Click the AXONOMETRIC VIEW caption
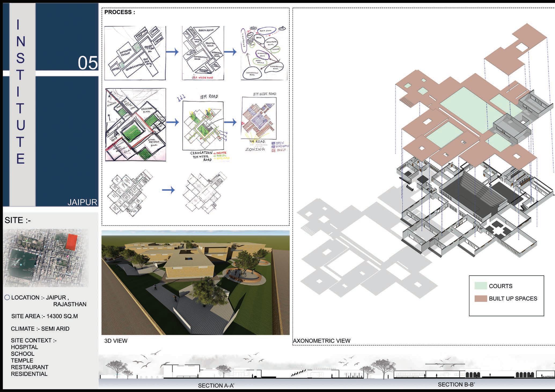The height and width of the screenshot is (392, 555). click(322, 341)
